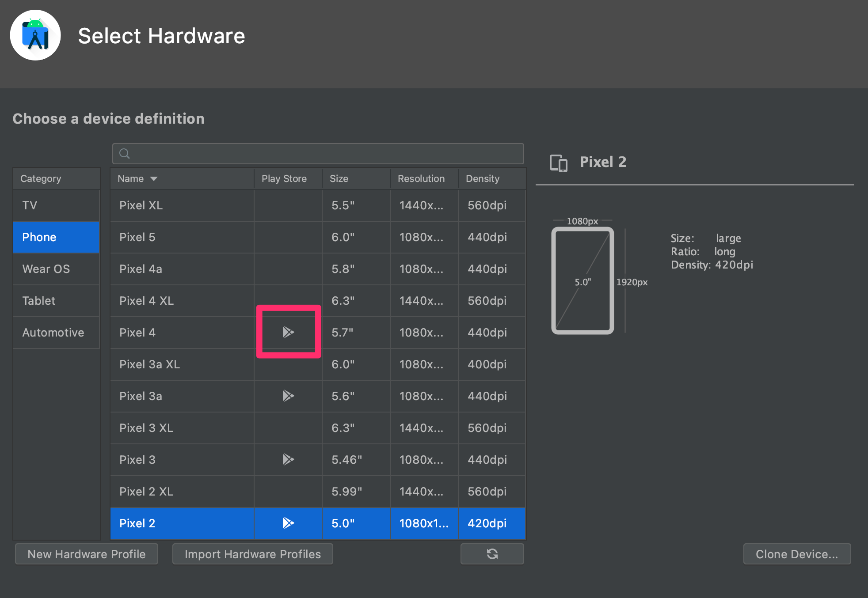Click the Play Store icon in Pixel 3a row
Image resolution: width=868 pixels, height=598 pixels.
(x=288, y=396)
